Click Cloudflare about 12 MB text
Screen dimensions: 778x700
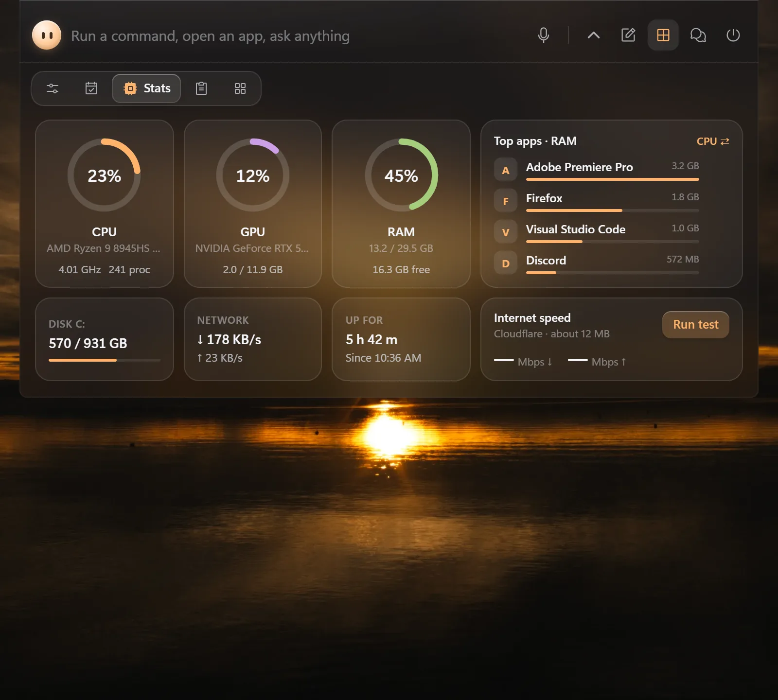[x=552, y=334]
